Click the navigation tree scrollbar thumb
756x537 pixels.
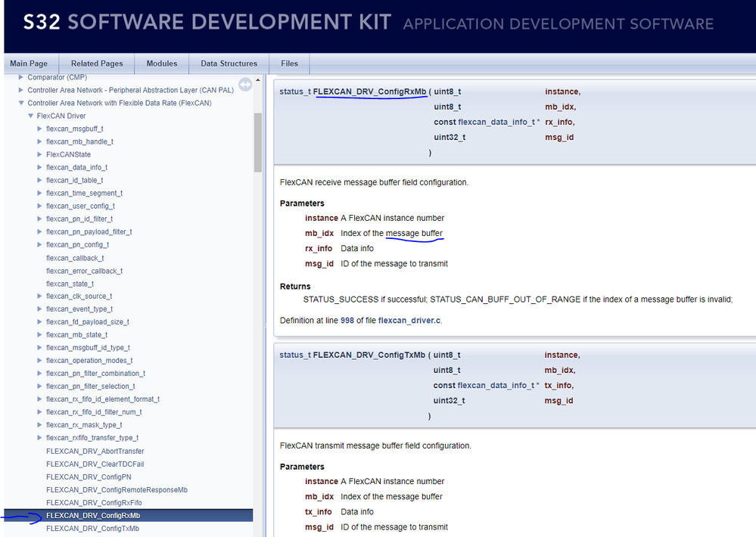[x=258, y=142]
